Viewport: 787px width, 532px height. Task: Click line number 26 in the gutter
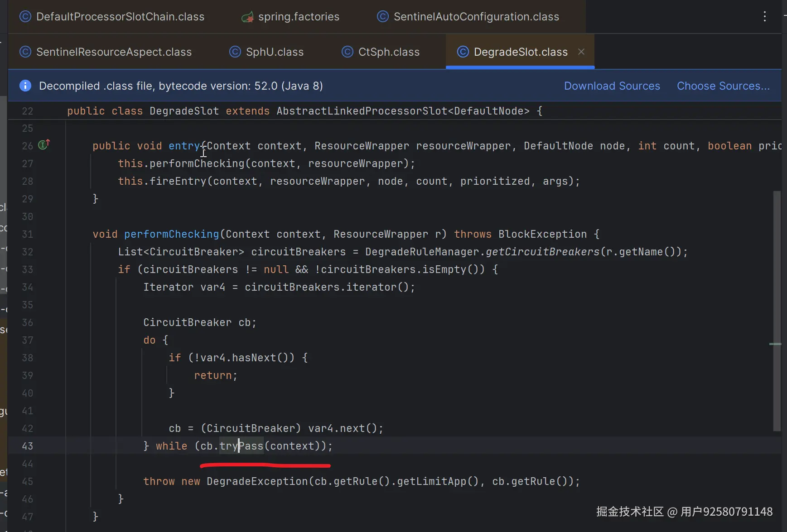point(28,146)
